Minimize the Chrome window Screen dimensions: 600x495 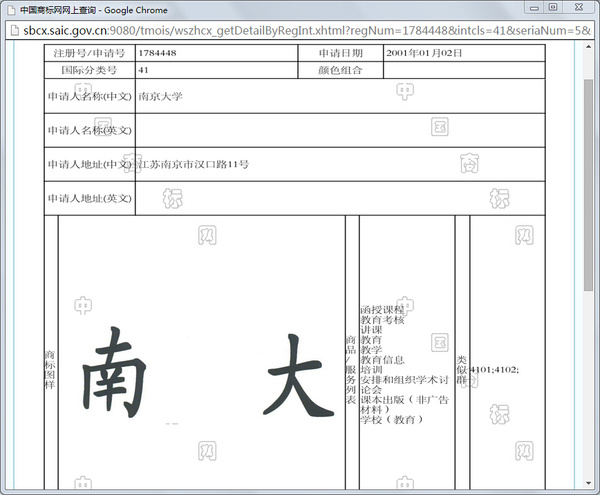[535, 7]
